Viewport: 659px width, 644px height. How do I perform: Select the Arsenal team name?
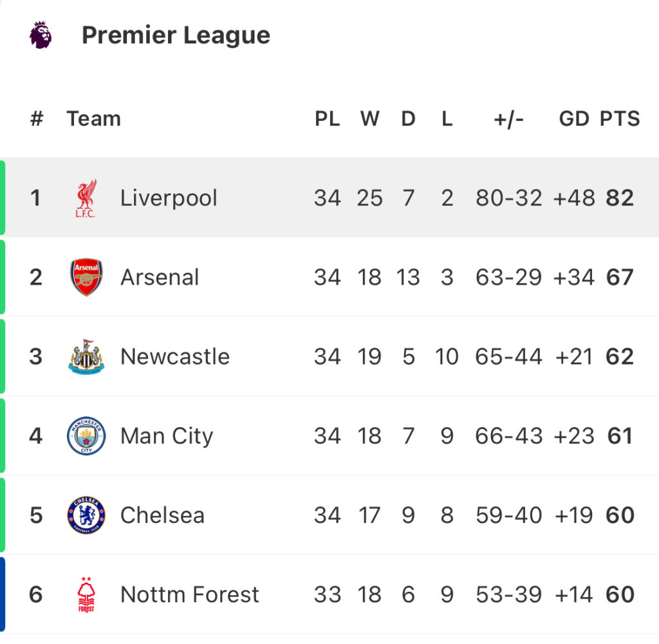pyautogui.click(x=160, y=277)
